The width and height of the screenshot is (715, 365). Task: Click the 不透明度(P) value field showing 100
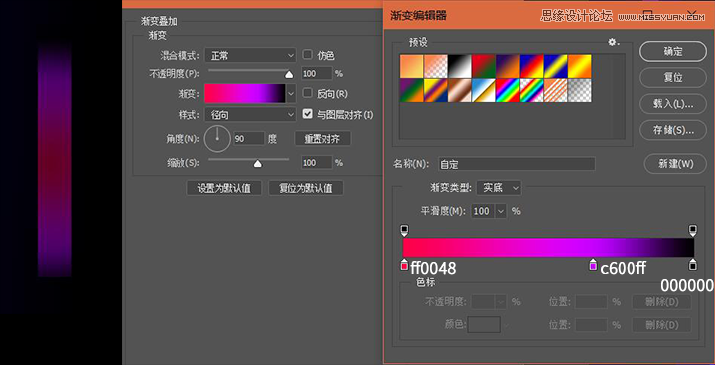point(317,73)
